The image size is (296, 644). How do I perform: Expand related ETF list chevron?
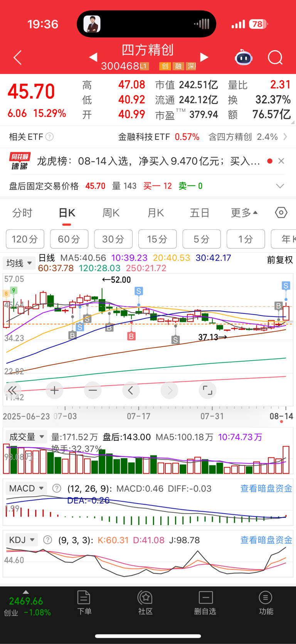285,137
